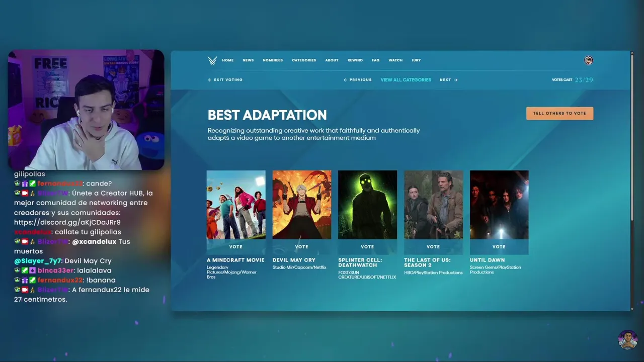Open the Categories menu item
This screenshot has height=362, width=644.
pos(304,60)
